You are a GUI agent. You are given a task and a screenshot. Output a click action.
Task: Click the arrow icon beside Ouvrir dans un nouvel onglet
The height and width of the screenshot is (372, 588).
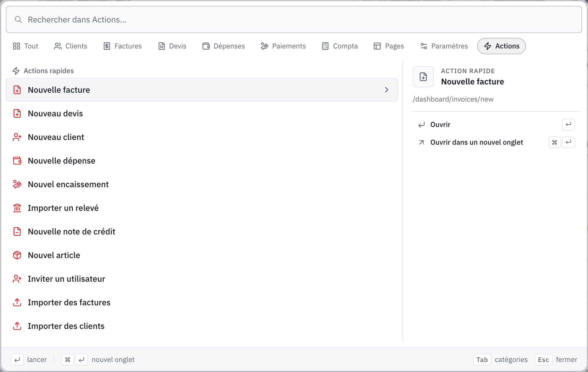click(x=422, y=142)
